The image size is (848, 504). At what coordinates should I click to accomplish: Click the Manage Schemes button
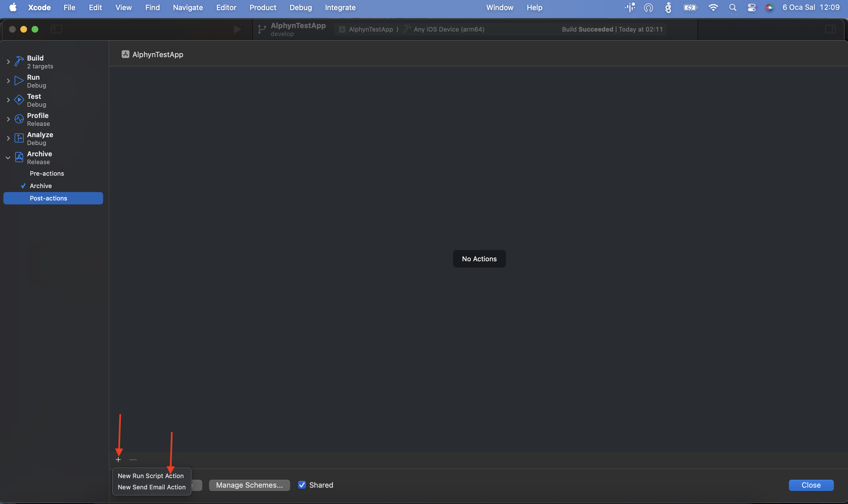249,485
